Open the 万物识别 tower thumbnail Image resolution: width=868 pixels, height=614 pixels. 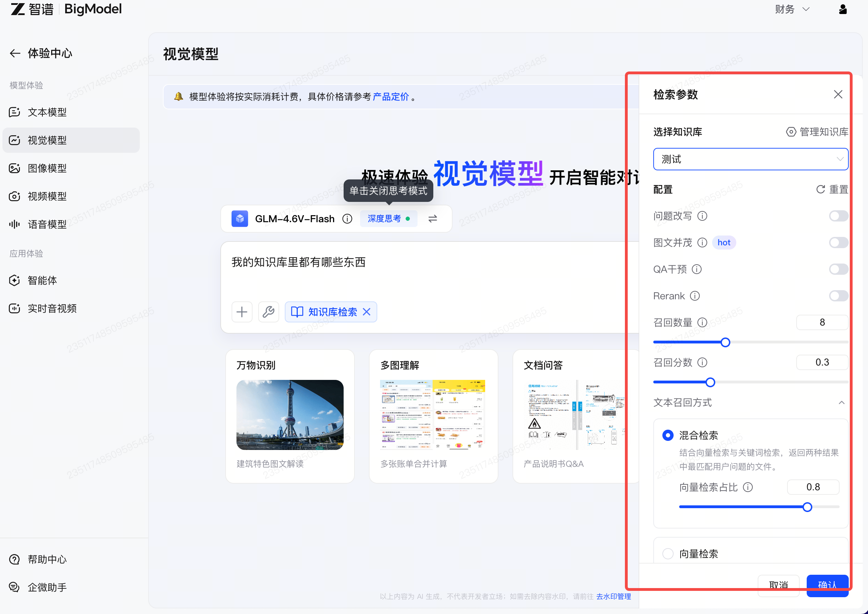(290, 415)
